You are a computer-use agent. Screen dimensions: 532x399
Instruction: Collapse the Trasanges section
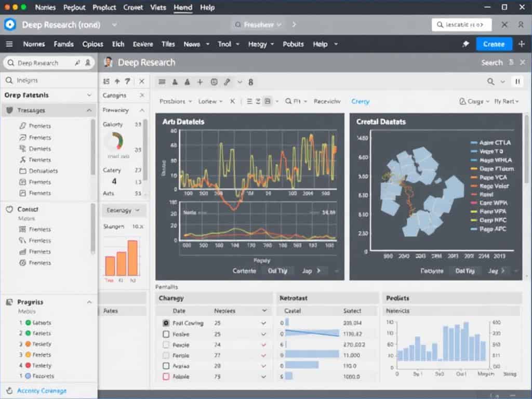click(89, 110)
